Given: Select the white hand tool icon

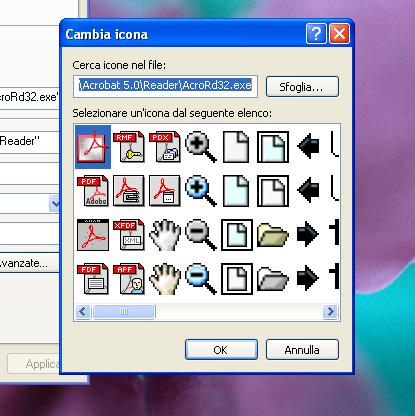Looking at the screenshot, I should (165, 235).
